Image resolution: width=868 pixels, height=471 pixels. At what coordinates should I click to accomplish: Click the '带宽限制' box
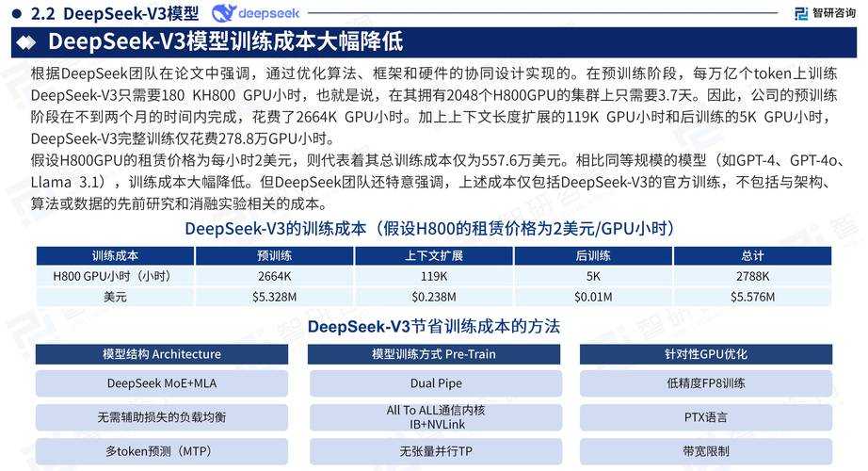point(706,451)
